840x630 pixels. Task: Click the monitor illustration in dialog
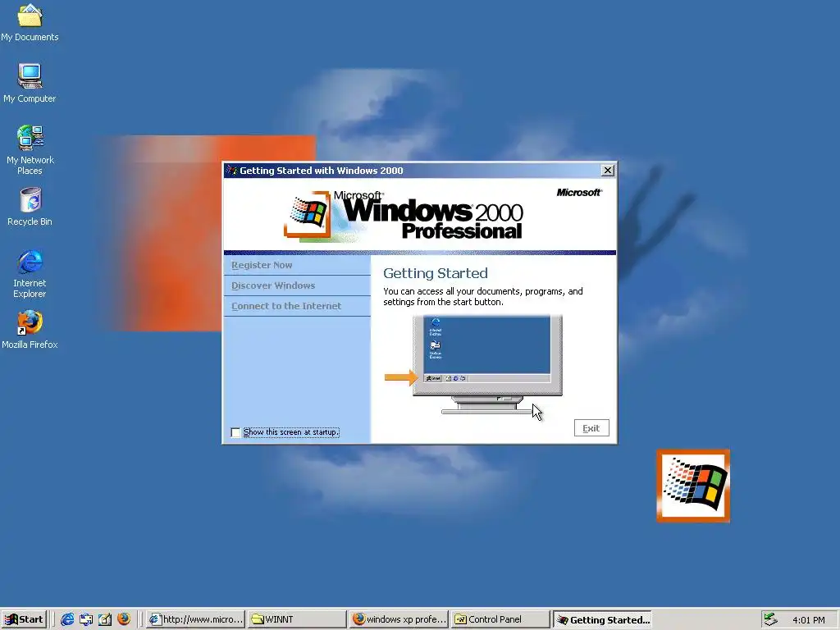click(x=487, y=364)
